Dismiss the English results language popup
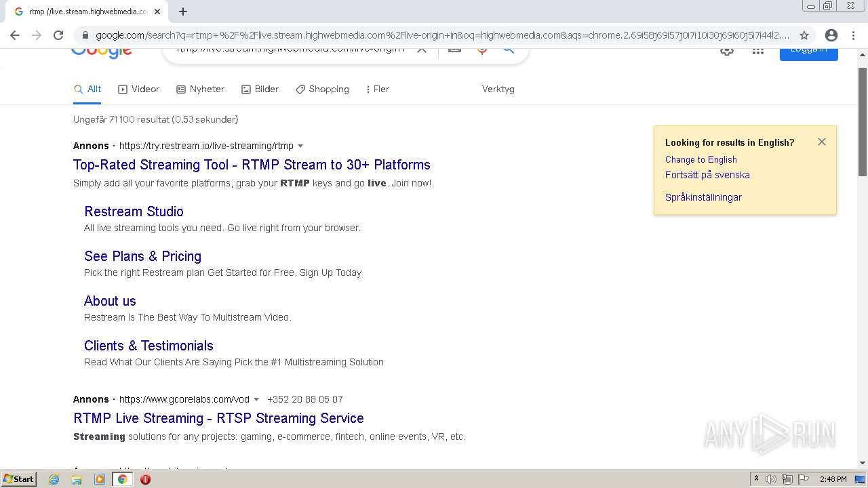This screenshot has height=488, width=868. point(822,142)
